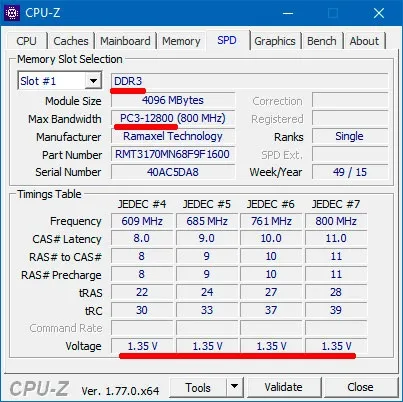
Task: Click the empty Correction field
Action: 350,100
